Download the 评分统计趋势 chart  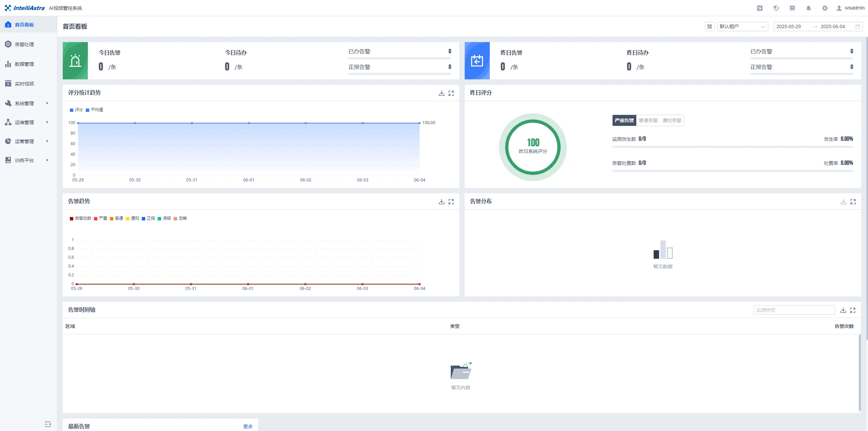(441, 93)
